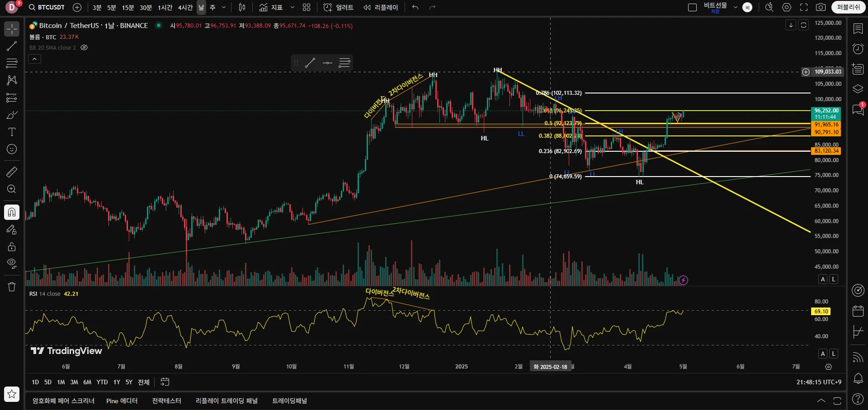
Task: Open the 전략테스터 tab
Action: pyautogui.click(x=166, y=401)
